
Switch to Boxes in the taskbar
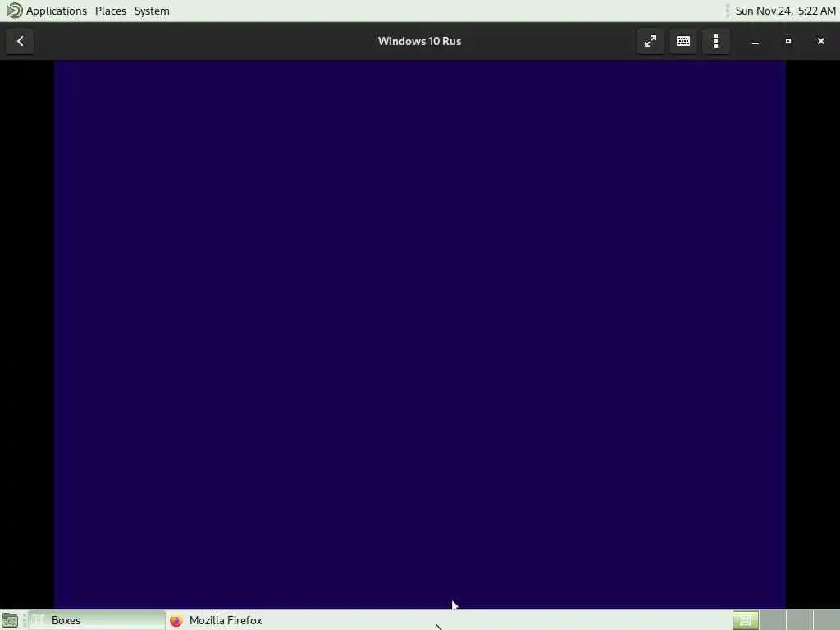[97, 620]
